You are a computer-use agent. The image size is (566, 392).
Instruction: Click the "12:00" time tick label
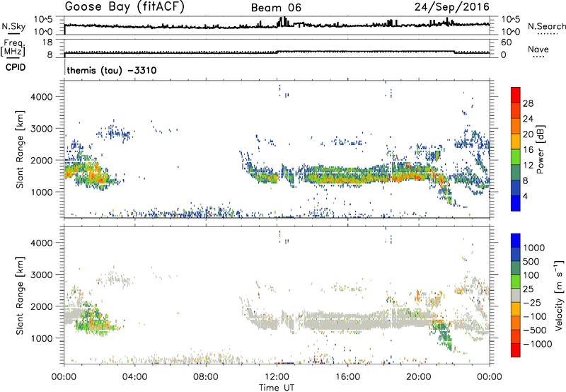tap(277, 377)
